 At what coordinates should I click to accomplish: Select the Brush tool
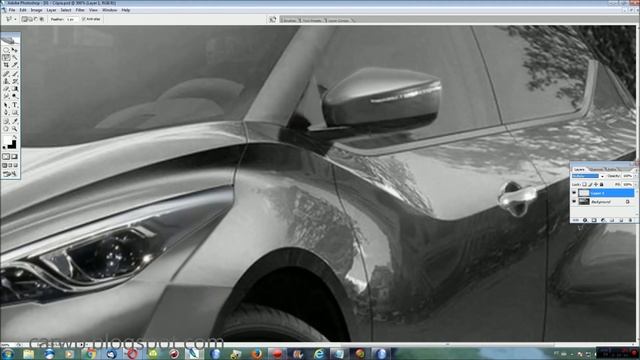click(15, 73)
